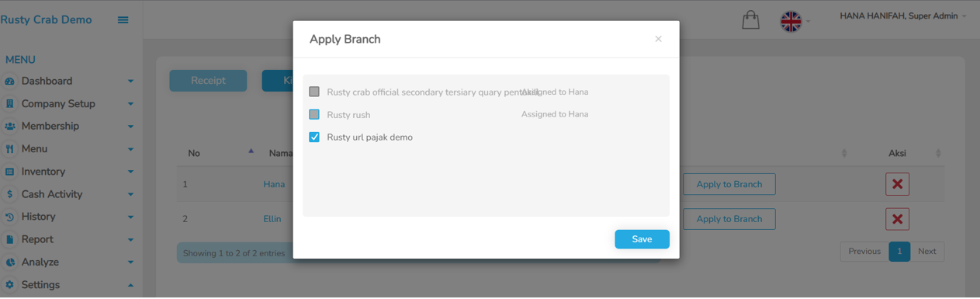
Task: Collapse the Settings menu arrow
Action: pos(130,285)
